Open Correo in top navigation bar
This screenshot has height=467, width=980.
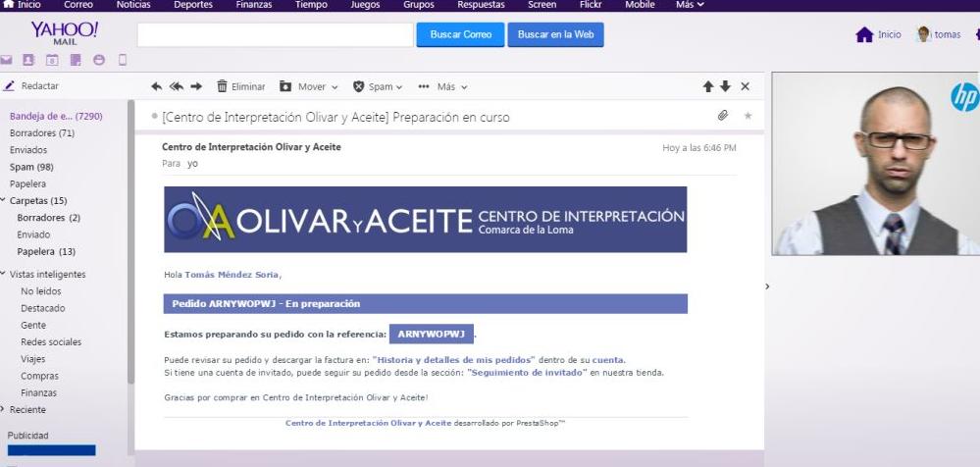(78, 4)
